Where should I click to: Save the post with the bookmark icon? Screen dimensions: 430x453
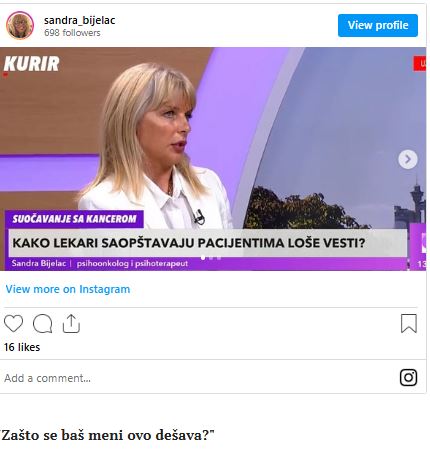[409, 323]
